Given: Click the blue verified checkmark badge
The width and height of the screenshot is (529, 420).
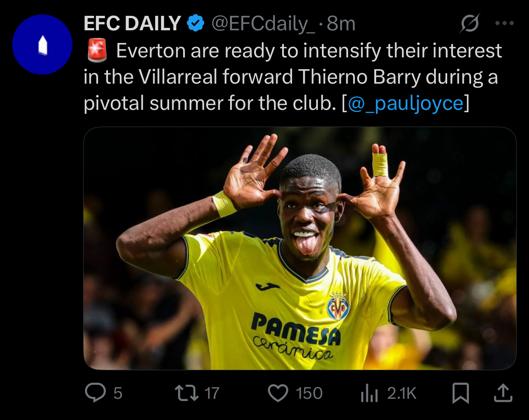Looking at the screenshot, I should click(x=196, y=24).
